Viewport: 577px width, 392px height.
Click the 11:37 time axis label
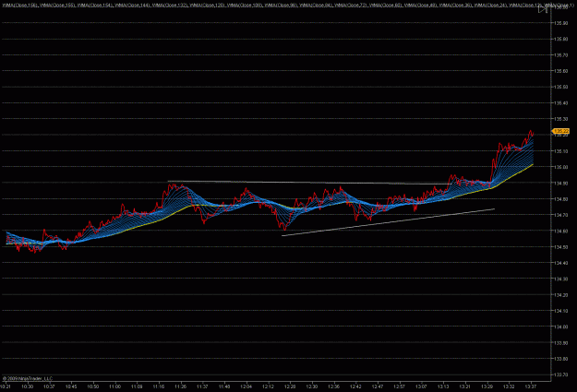[x=202, y=386]
